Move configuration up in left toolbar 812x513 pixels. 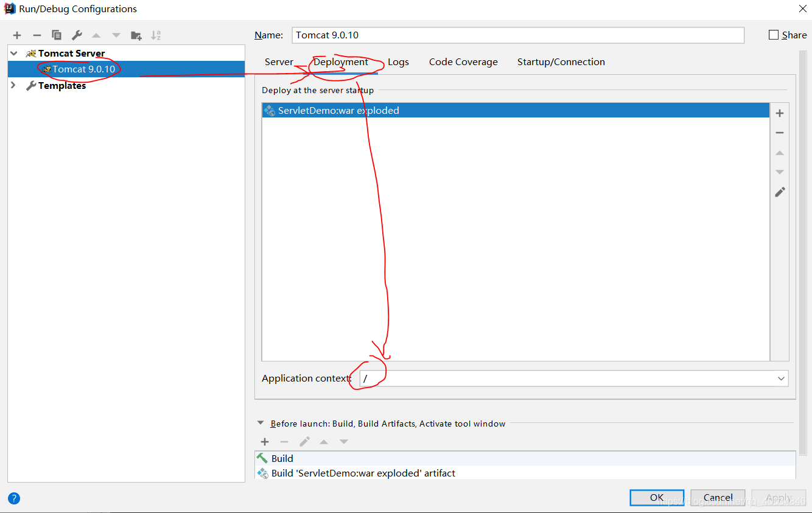[96, 35]
